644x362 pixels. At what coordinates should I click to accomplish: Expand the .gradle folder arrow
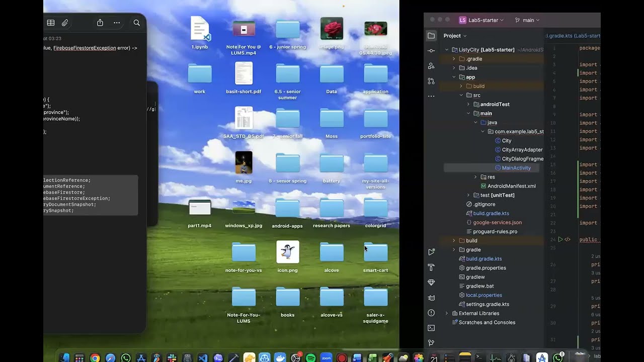click(x=454, y=59)
